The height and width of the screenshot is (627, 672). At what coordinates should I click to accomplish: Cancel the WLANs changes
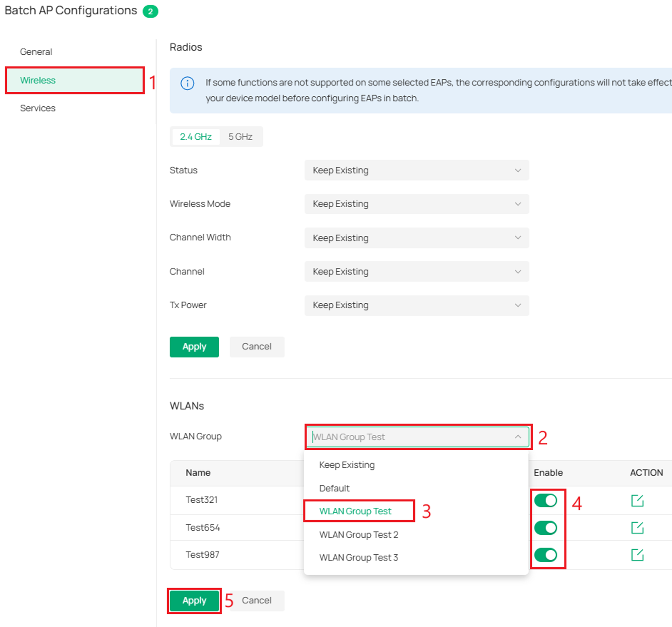coord(257,601)
